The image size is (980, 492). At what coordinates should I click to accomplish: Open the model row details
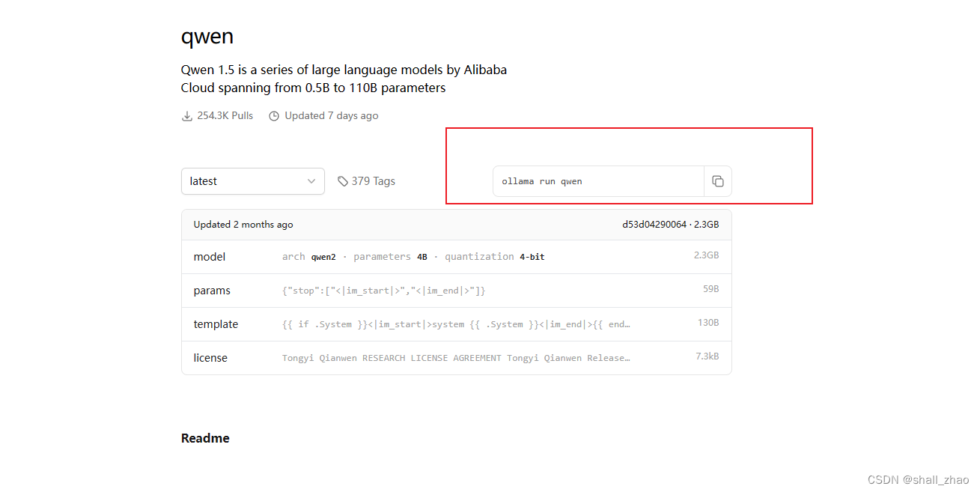pyautogui.click(x=456, y=257)
